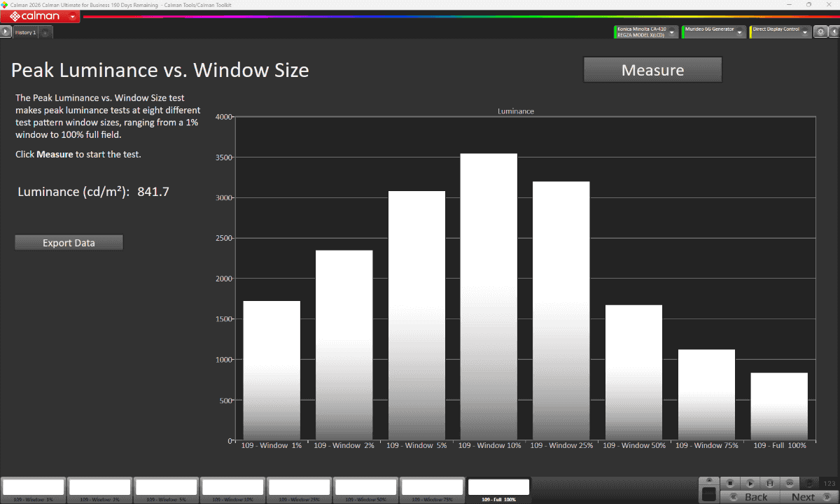Select the 109 - Window 25% pattern thumbnail

tap(299, 490)
